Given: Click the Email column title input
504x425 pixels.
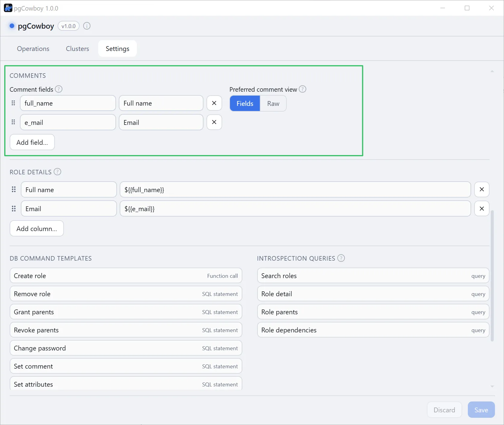Looking at the screenshot, I should (x=69, y=208).
